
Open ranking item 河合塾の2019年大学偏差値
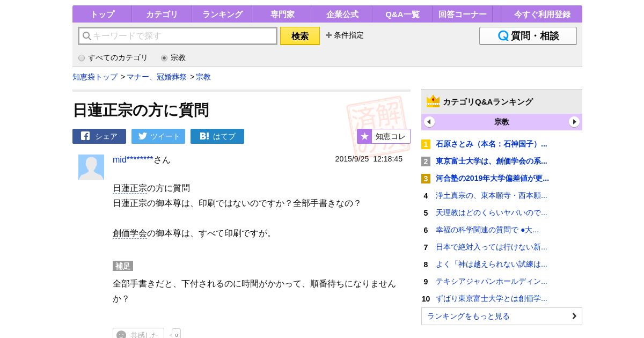click(492, 179)
